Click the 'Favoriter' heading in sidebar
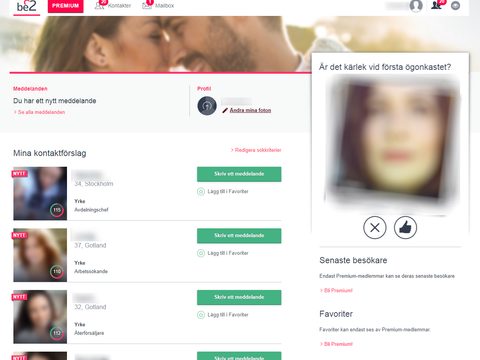The height and width of the screenshot is (360, 480). [x=336, y=314]
